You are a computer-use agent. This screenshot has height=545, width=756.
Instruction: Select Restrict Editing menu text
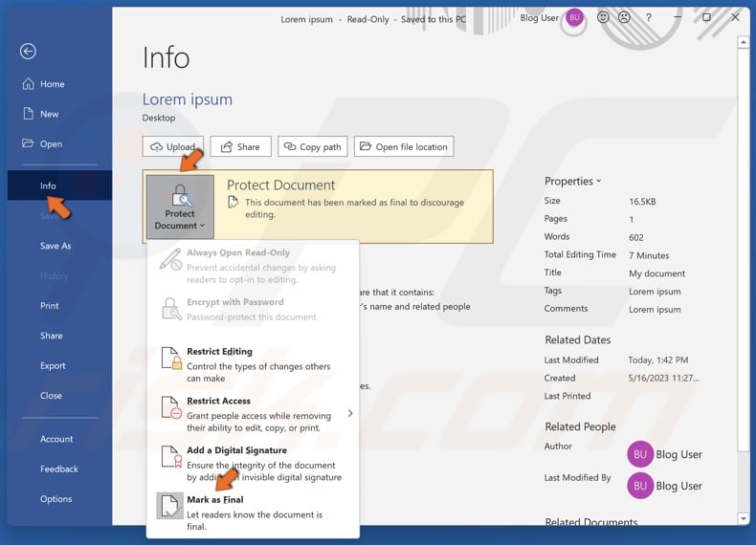(x=219, y=351)
